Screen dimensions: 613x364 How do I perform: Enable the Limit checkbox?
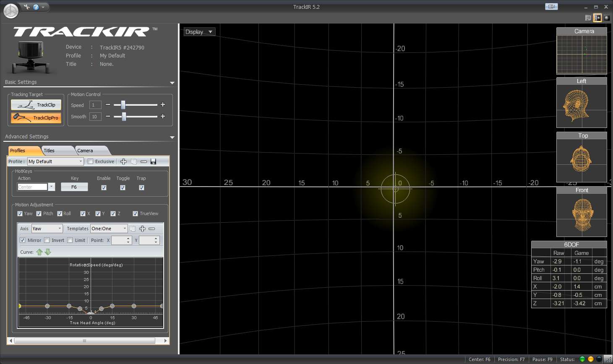[x=70, y=240]
